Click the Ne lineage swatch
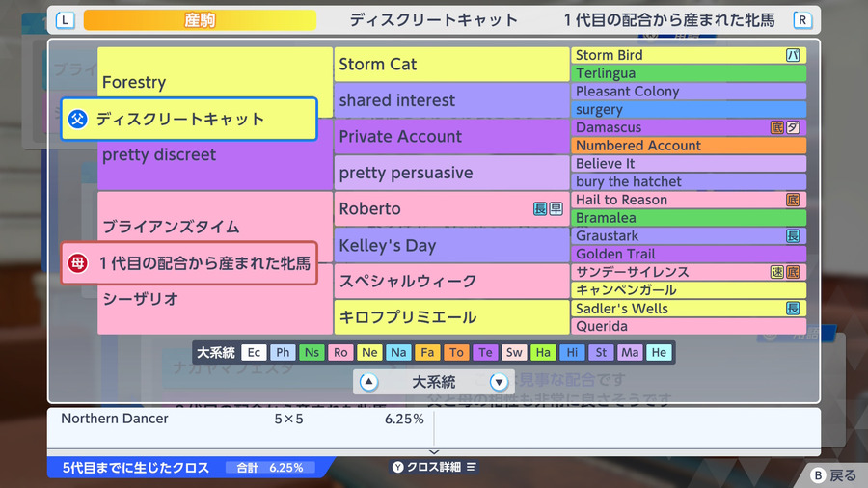 (x=369, y=352)
